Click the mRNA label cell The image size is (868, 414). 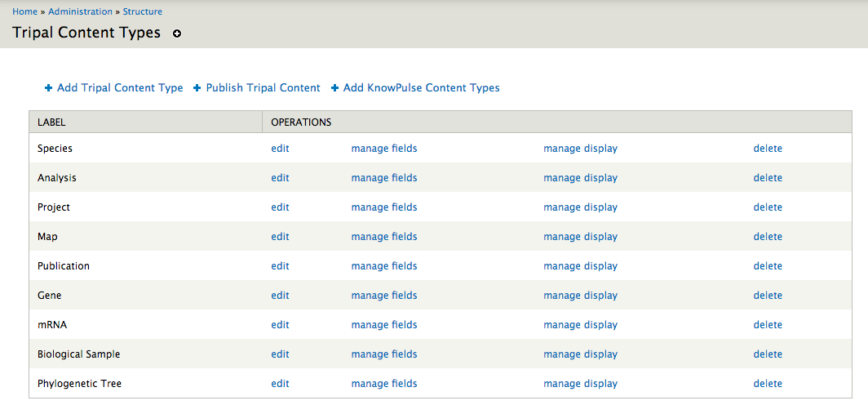point(145,325)
